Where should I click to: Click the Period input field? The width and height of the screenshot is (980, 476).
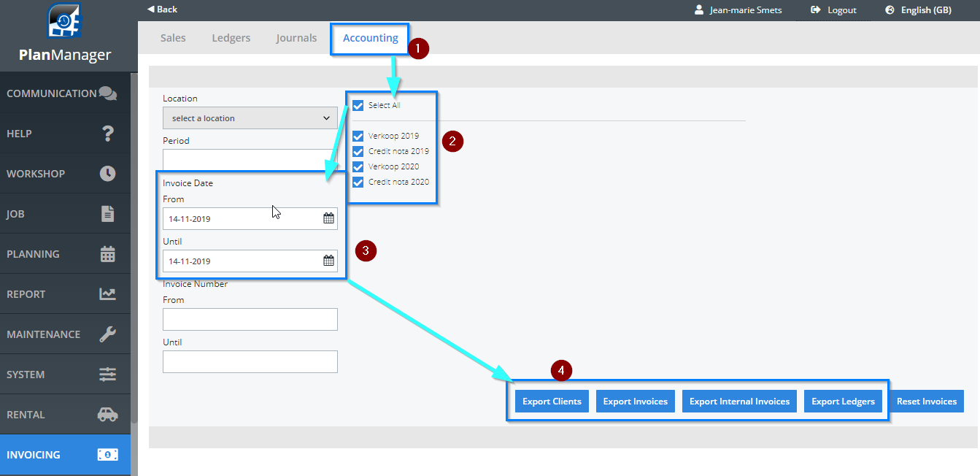pyautogui.click(x=250, y=160)
